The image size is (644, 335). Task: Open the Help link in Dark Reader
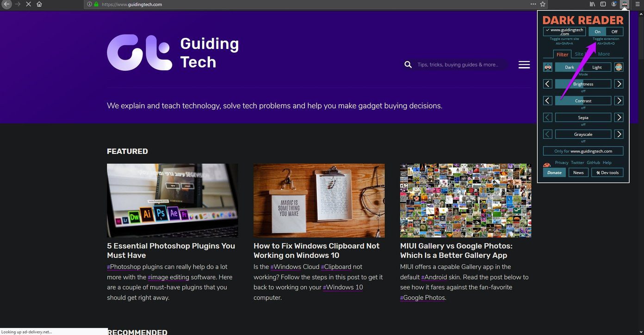click(x=607, y=163)
